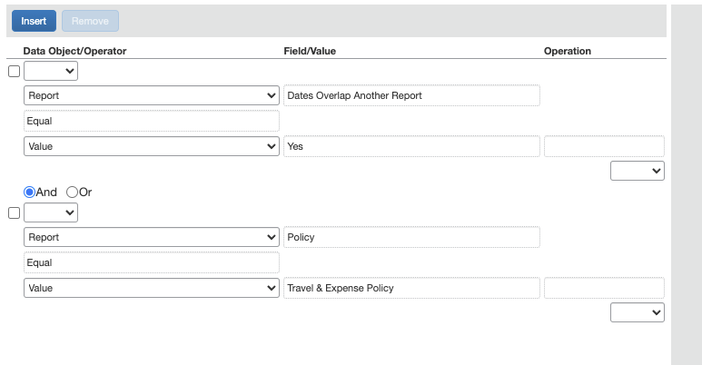The width and height of the screenshot is (702, 365).
Task: Open closing dropdown under second Operation field
Action: pos(637,313)
